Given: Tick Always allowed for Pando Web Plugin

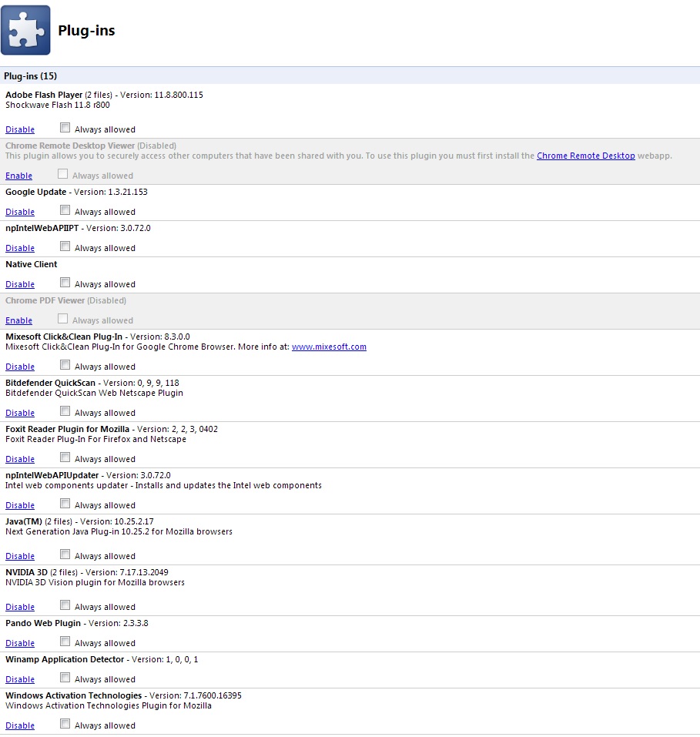Looking at the screenshot, I should [x=65, y=641].
